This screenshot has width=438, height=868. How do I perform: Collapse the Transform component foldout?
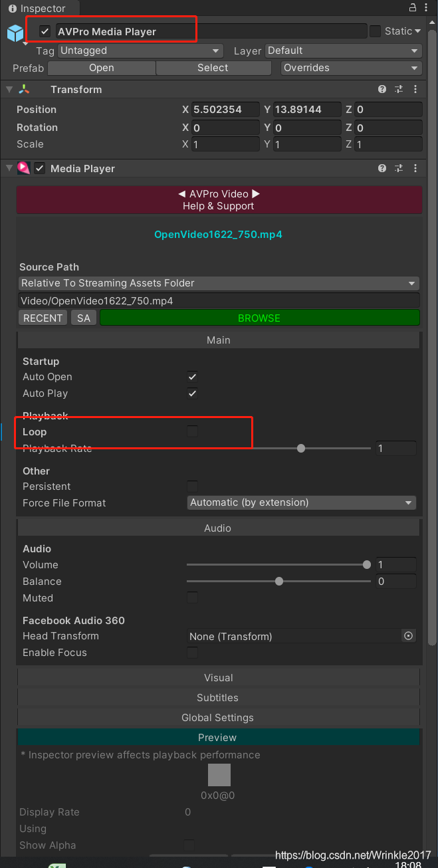click(x=9, y=90)
